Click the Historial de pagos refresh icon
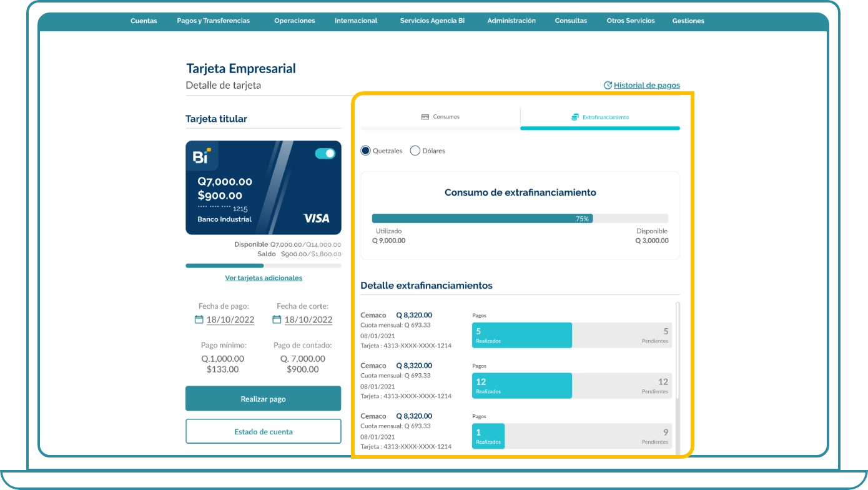 pos(608,85)
